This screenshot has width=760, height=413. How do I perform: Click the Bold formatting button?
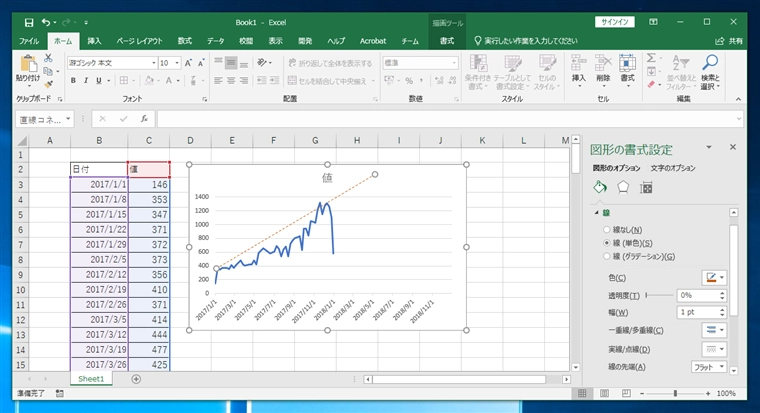(x=73, y=80)
